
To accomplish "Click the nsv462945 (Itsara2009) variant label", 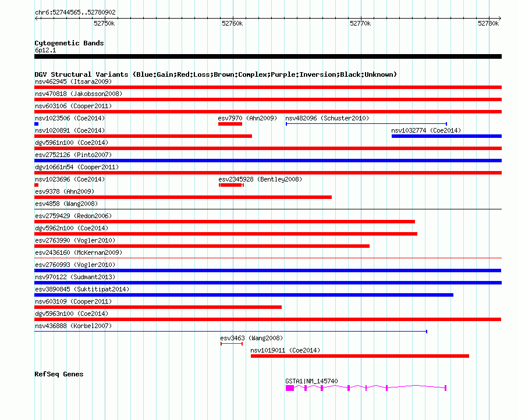I will click(x=73, y=81).
